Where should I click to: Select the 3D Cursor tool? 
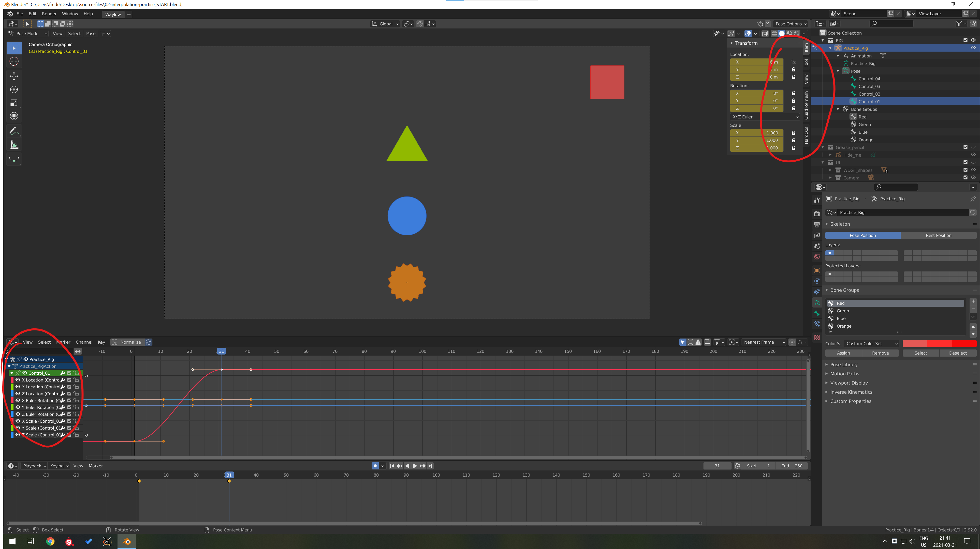(x=14, y=61)
